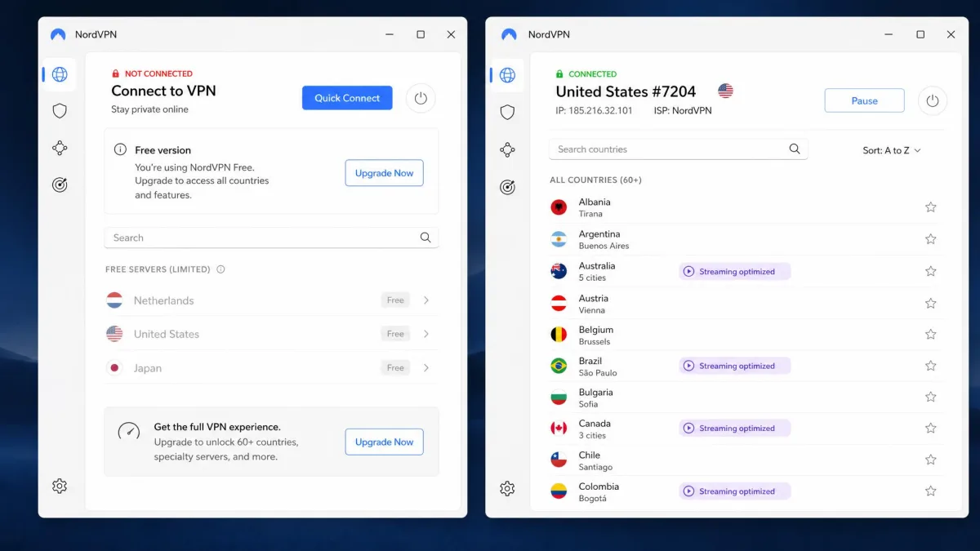Click United States name in free servers list
Viewport: 980px width, 551px height.
click(x=167, y=334)
